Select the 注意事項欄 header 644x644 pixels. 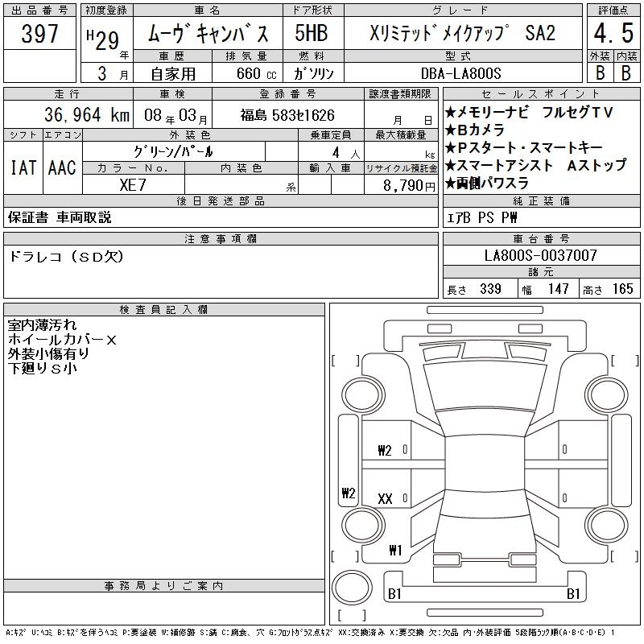(221, 238)
